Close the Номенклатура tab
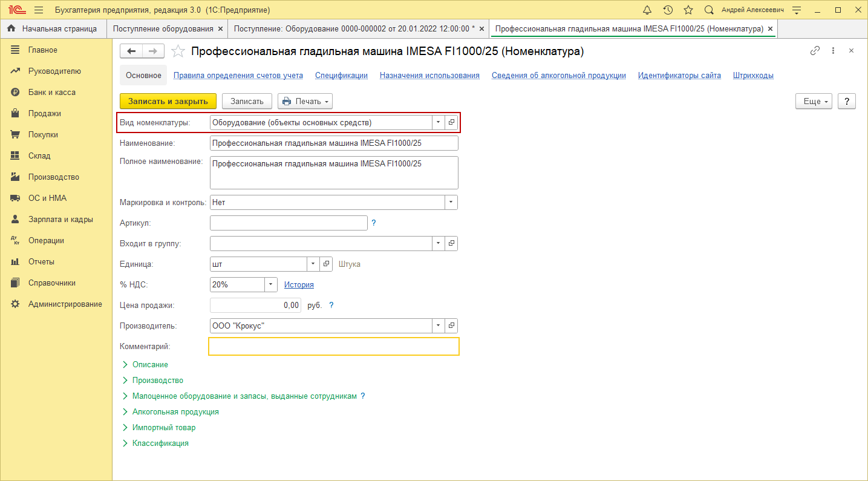This screenshot has width=868, height=481. tap(770, 28)
